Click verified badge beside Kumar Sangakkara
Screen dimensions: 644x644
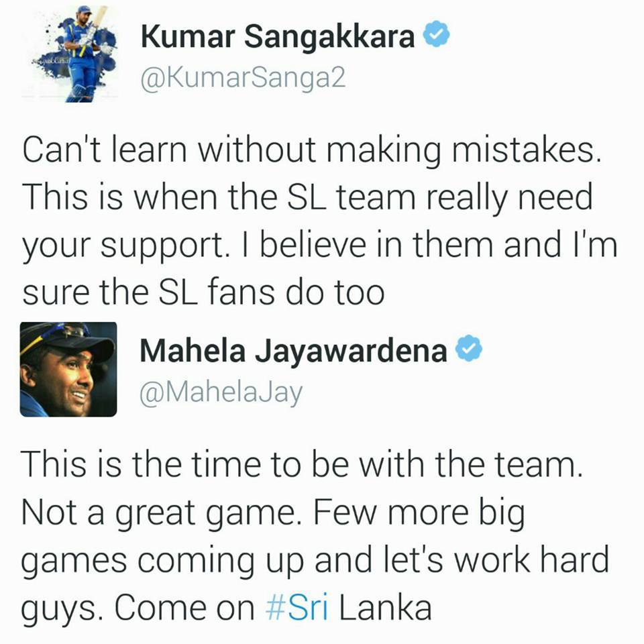436,34
